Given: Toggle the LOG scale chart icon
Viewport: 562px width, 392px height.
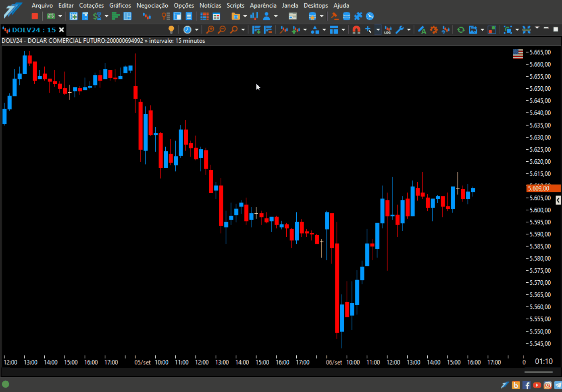Looking at the screenshot, I should [388, 29].
